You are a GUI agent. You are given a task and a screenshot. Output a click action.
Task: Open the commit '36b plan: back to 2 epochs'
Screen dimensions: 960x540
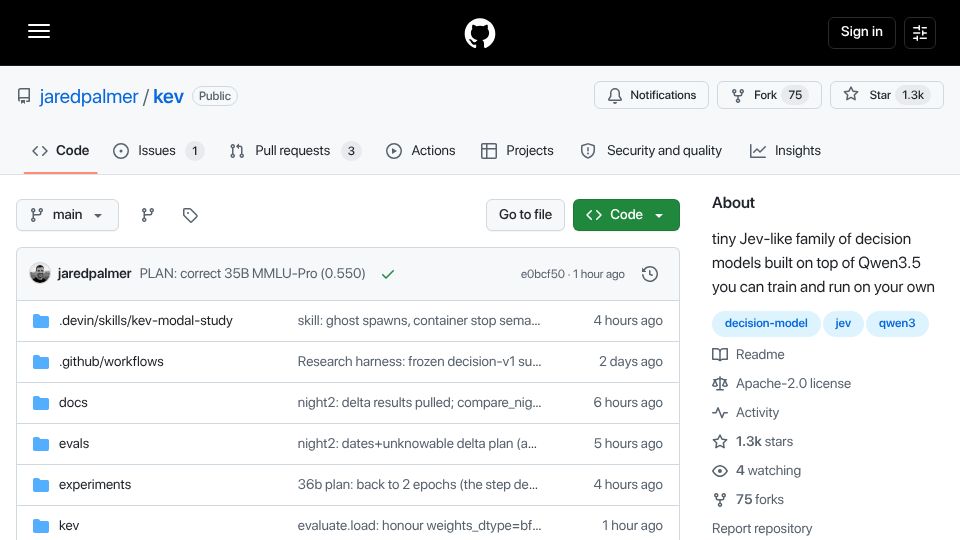(x=418, y=485)
